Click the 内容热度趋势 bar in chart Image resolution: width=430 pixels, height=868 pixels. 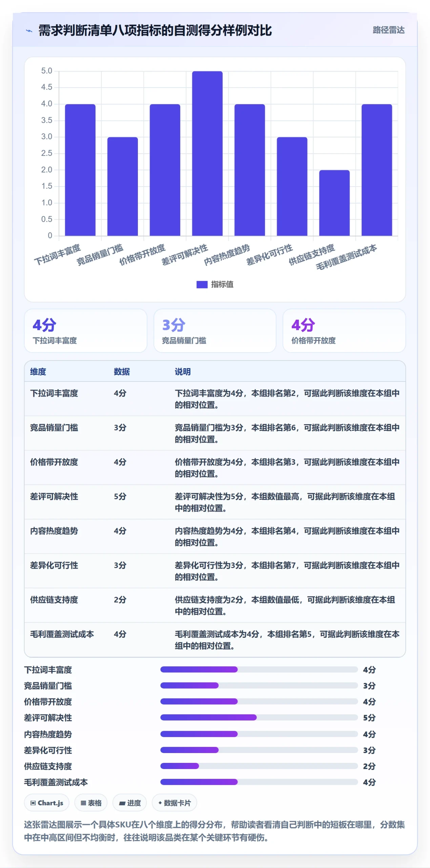tap(249, 170)
